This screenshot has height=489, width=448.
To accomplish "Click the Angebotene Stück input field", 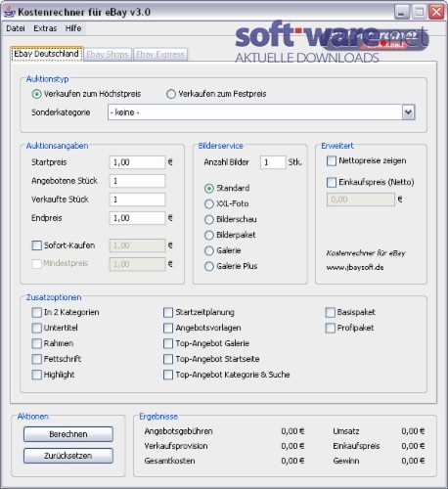I will 137,181.
